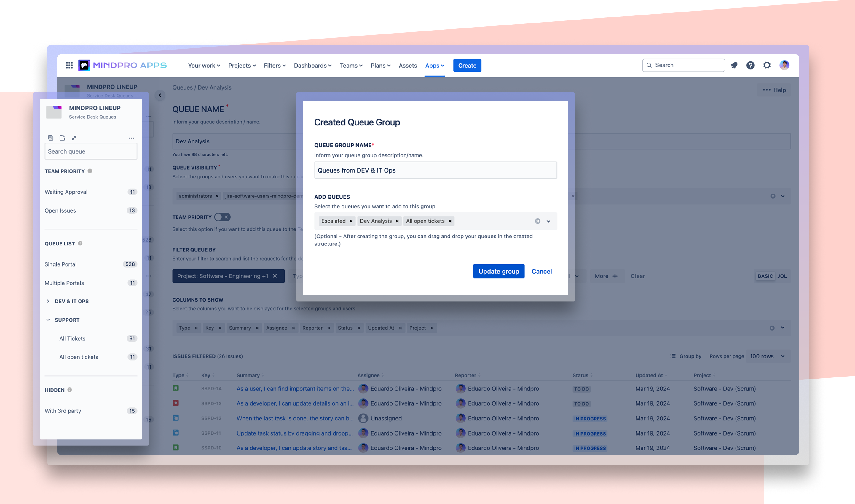The width and height of the screenshot is (855, 504).
Task: Select the With 3rd party queue
Action: tap(91, 411)
